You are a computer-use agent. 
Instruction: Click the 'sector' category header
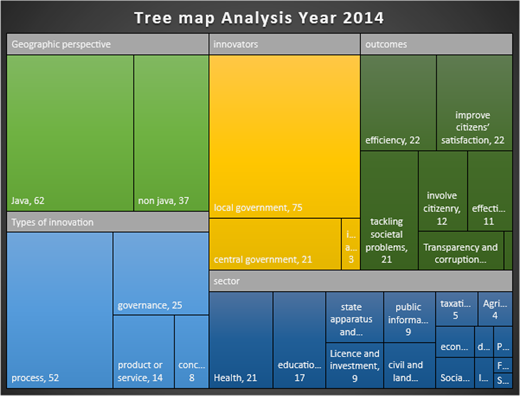(x=361, y=281)
